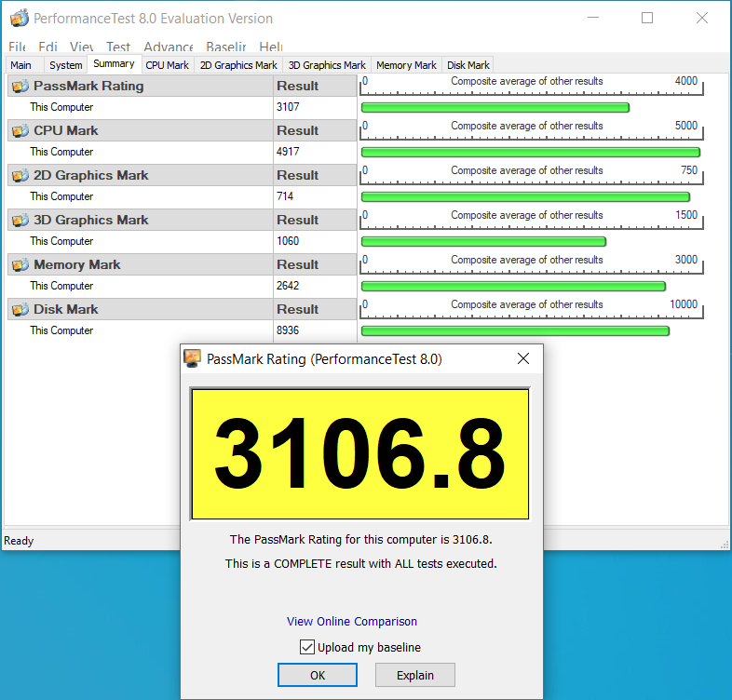Click the 3D Graphics result value 1060
The image size is (732, 700).
click(x=288, y=241)
